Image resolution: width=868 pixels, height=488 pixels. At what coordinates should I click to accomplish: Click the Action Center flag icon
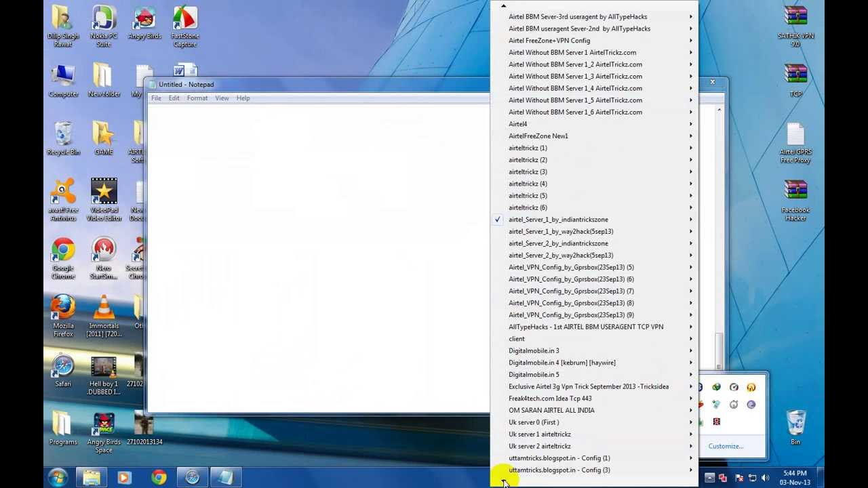point(739,479)
